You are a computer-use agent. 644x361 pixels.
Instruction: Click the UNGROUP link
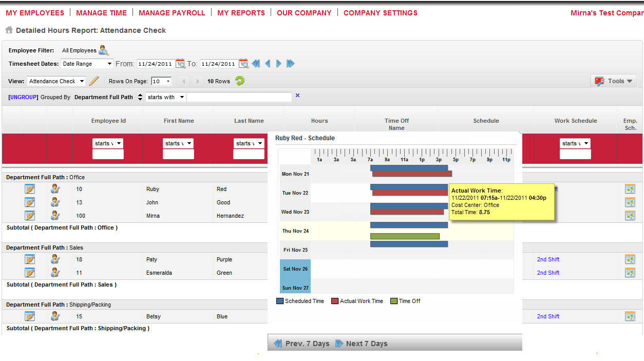[23, 97]
